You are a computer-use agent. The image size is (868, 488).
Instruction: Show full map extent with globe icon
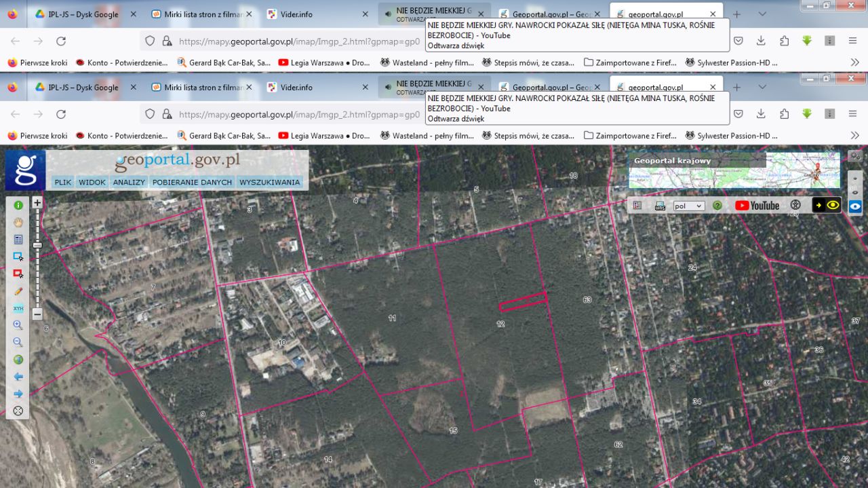click(18, 360)
